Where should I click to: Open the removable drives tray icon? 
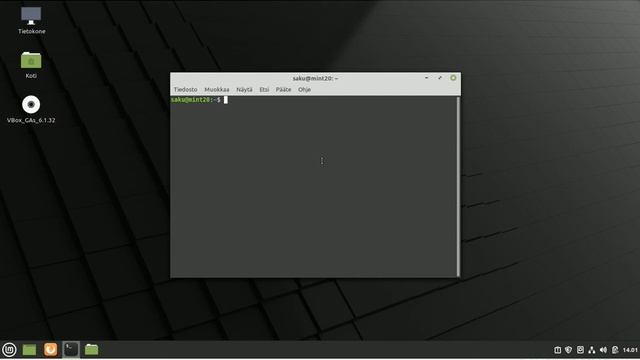tap(580, 350)
